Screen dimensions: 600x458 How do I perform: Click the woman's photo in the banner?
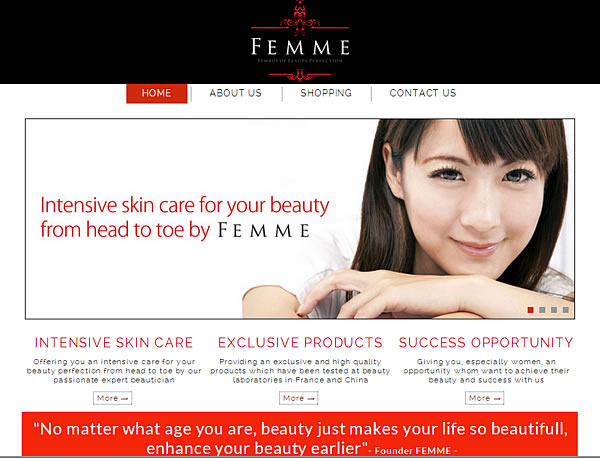pyautogui.click(x=452, y=218)
